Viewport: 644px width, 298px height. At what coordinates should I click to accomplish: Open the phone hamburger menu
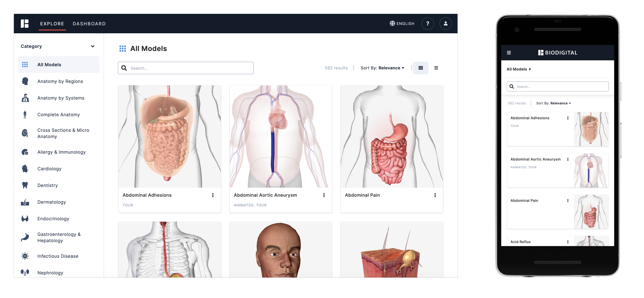coord(509,53)
